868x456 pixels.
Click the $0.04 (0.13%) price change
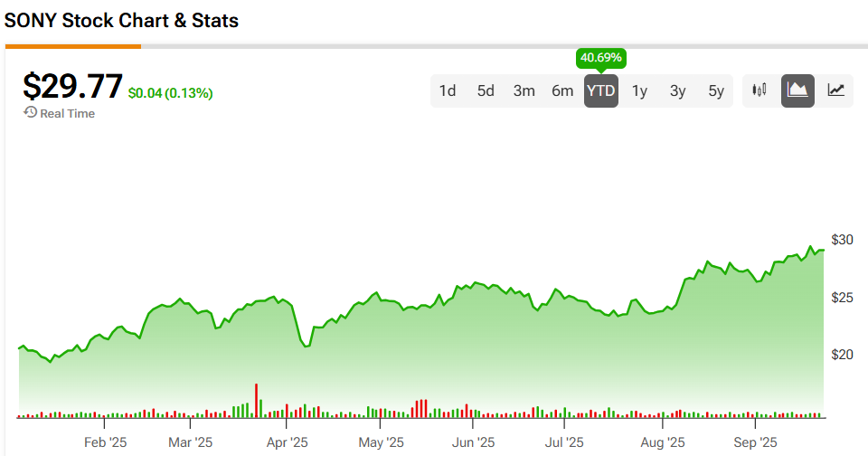[171, 93]
